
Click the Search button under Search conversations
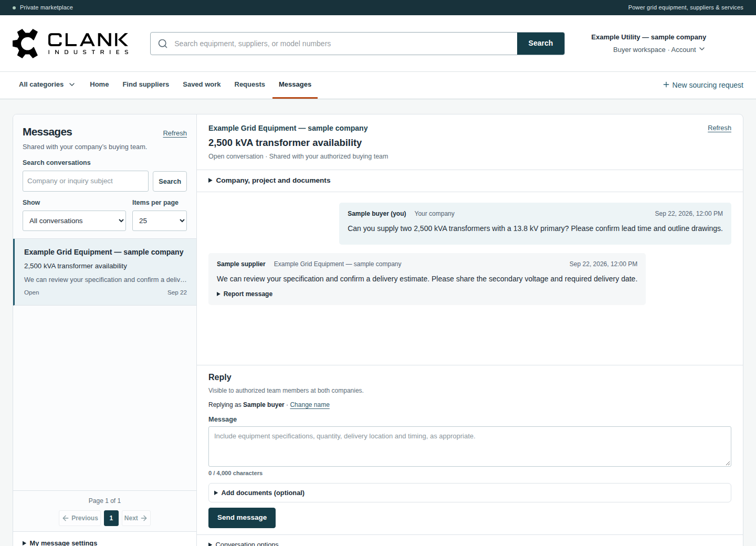[x=170, y=182]
